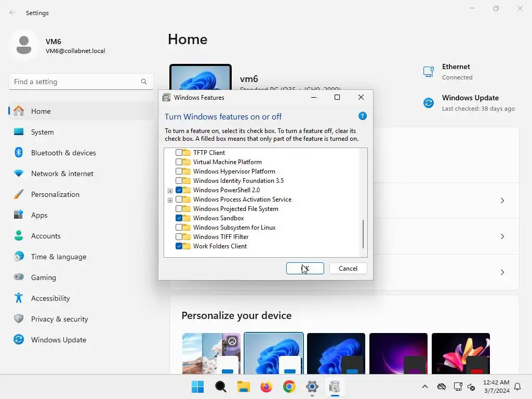This screenshot has height=399, width=532.
Task: Click the Apps icon in sidebar
Action: (x=19, y=215)
